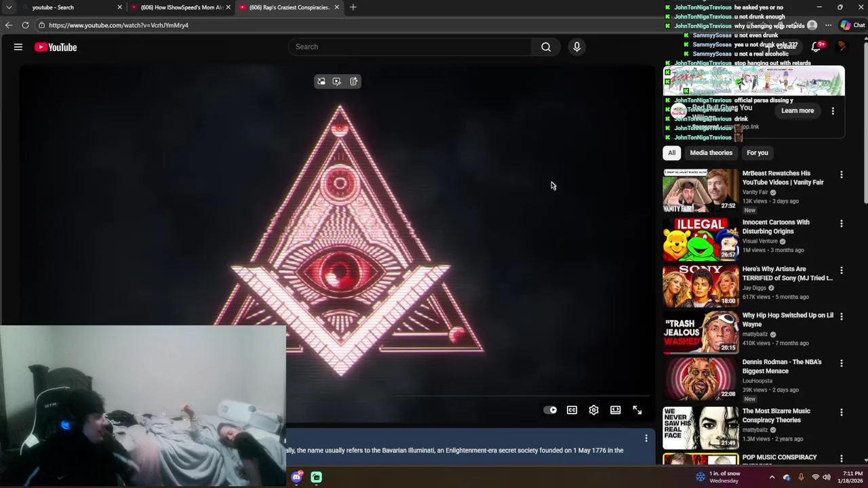Open MrBeast Rewatches His YouTube Videos title

(783, 178)
